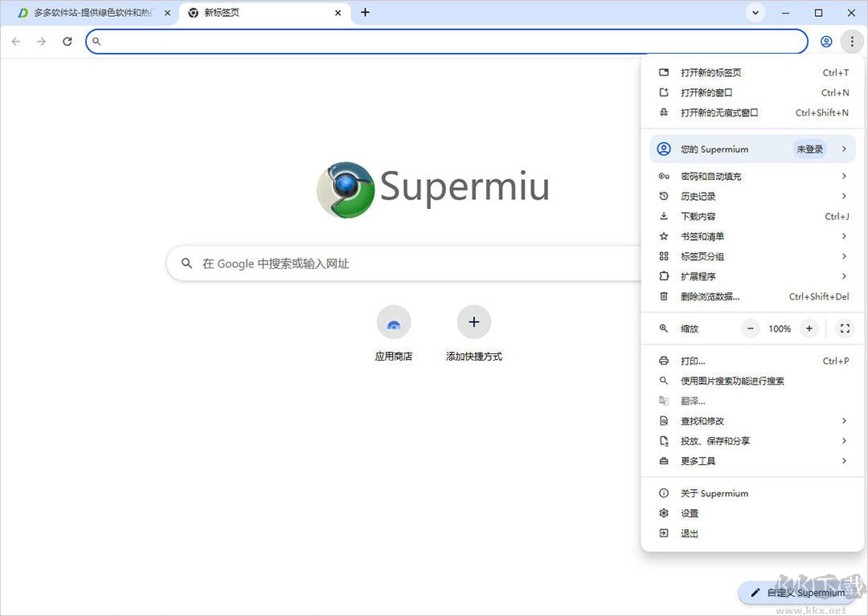Open 投放、保存和分享 submenu
868x616 pixels.
tap(753, 441)
